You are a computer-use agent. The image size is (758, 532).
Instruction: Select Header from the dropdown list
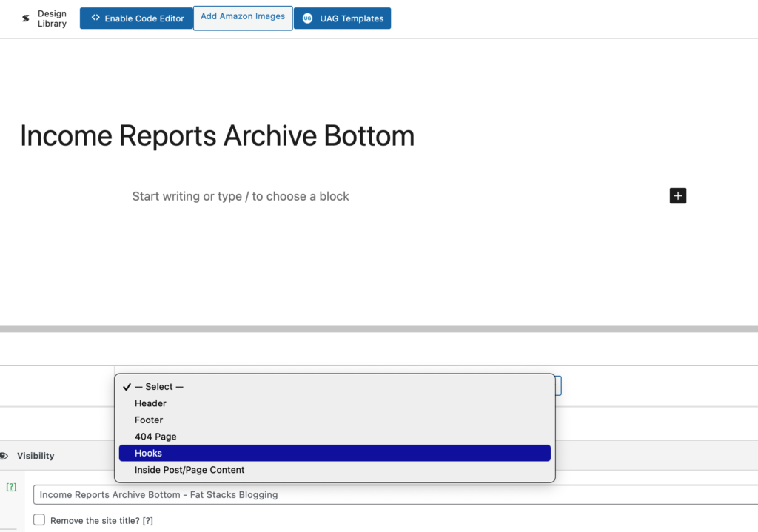coord(335,403)
